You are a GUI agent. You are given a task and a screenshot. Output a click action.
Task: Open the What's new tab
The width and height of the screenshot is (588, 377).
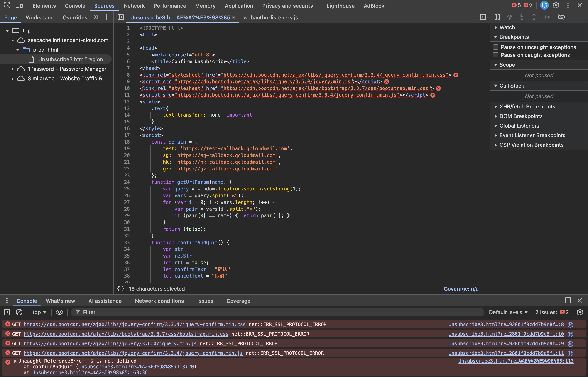coord(60,301)
